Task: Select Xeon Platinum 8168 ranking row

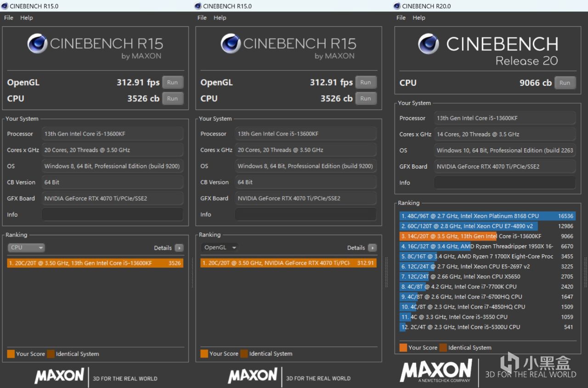Action: pos(487,216)
